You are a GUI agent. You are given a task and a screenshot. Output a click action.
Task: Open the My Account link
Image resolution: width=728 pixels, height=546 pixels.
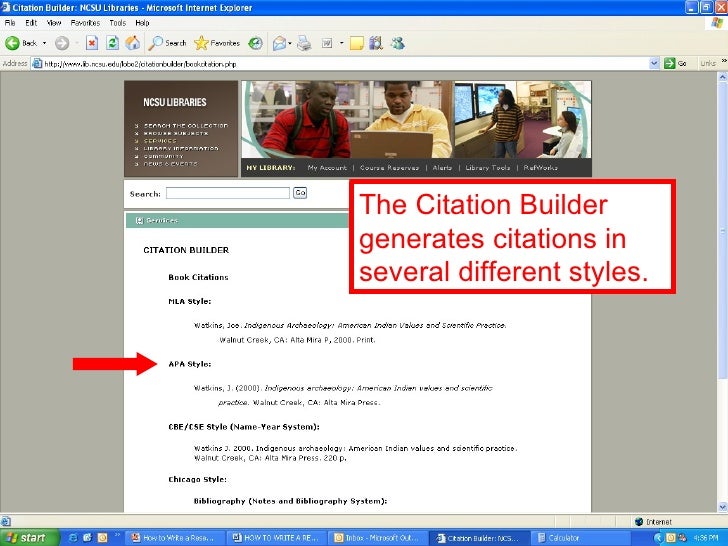(326, 168)
